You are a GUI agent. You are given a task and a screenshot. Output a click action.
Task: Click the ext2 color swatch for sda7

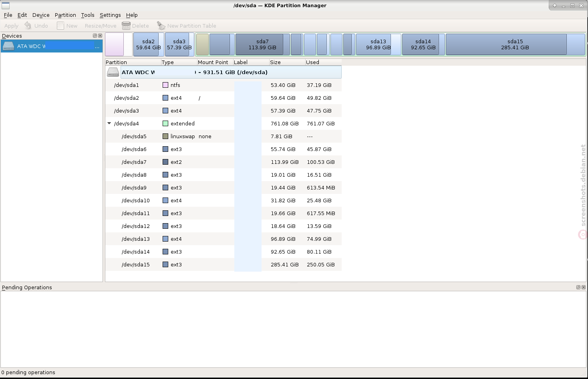(x=165, y=162)
